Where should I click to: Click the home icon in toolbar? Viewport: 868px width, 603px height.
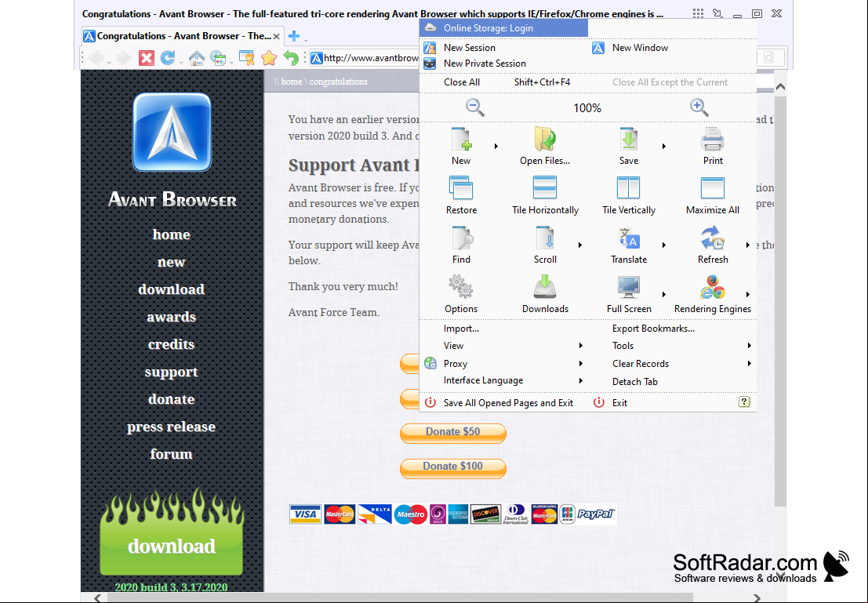click(x=197, y=57)
